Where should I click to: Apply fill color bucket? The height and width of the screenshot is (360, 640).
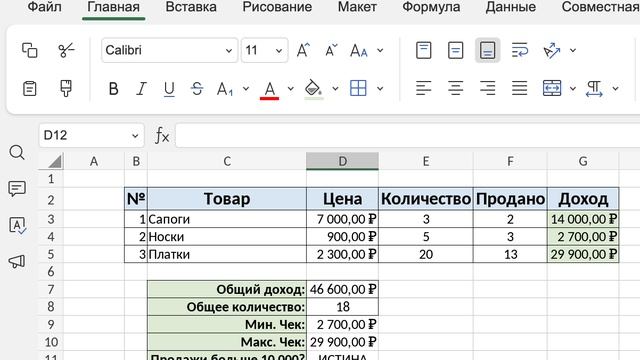point(313,89)
